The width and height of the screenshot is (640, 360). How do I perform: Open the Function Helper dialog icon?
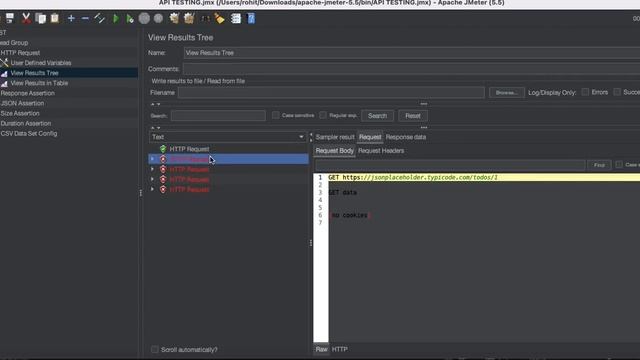[236, 18]
